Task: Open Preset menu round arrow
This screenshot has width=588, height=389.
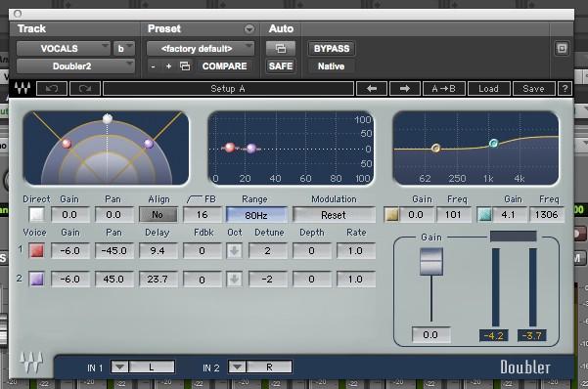Action: (x=249, y=29)
